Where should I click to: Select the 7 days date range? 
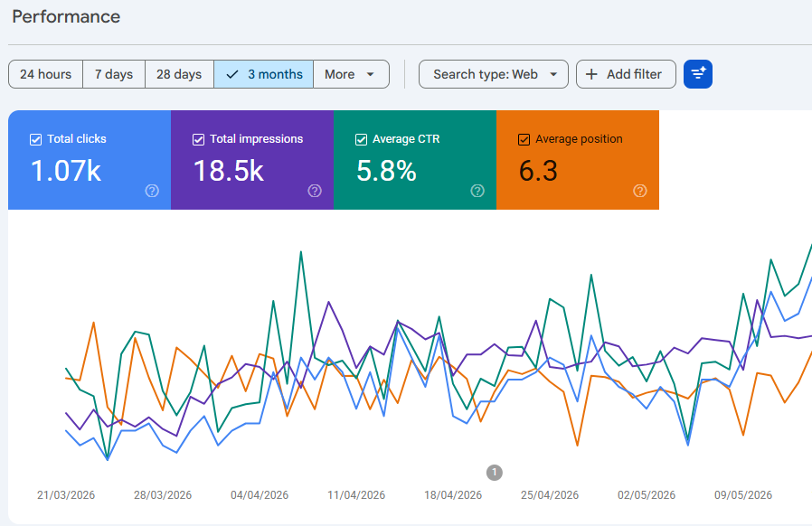(x=114, y=74)
